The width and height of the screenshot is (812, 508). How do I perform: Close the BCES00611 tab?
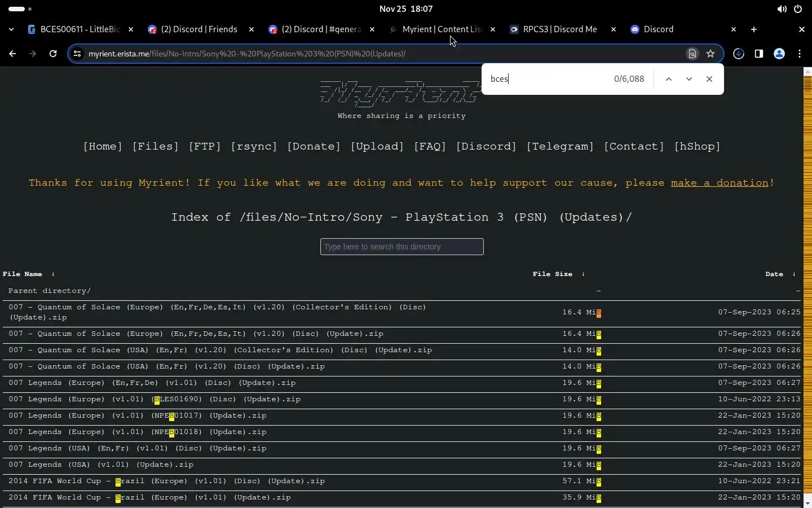tap(131, 29)
